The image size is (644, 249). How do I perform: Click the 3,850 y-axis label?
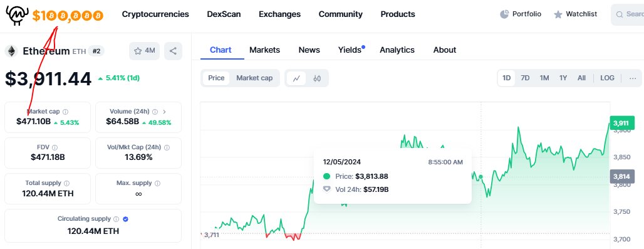tap(621, 157)
